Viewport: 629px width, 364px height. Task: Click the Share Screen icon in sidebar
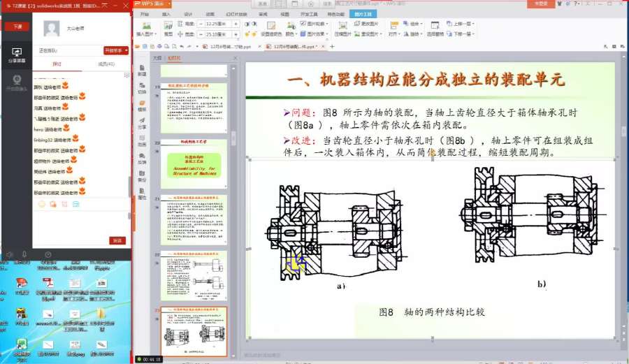point(17,55)
